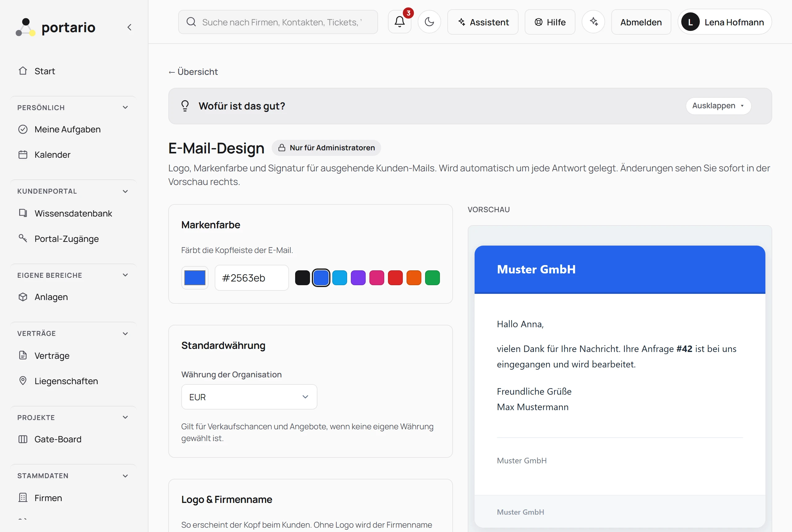The width and height of the screenshot is (792, 532).
Task: Select the green brand color swatch
Action: pyautogui.click(x=432, y=278)
